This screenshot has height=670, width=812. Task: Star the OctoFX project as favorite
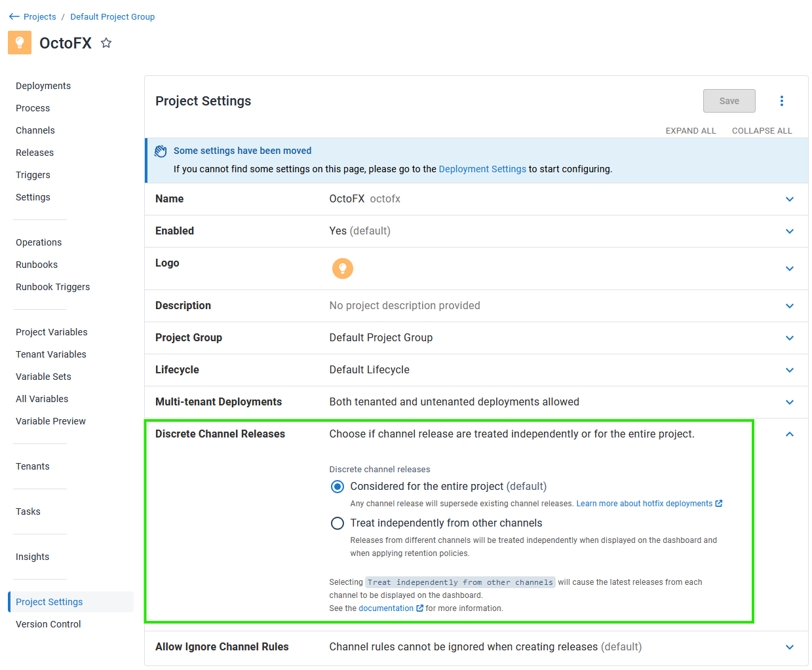point(106,43)
